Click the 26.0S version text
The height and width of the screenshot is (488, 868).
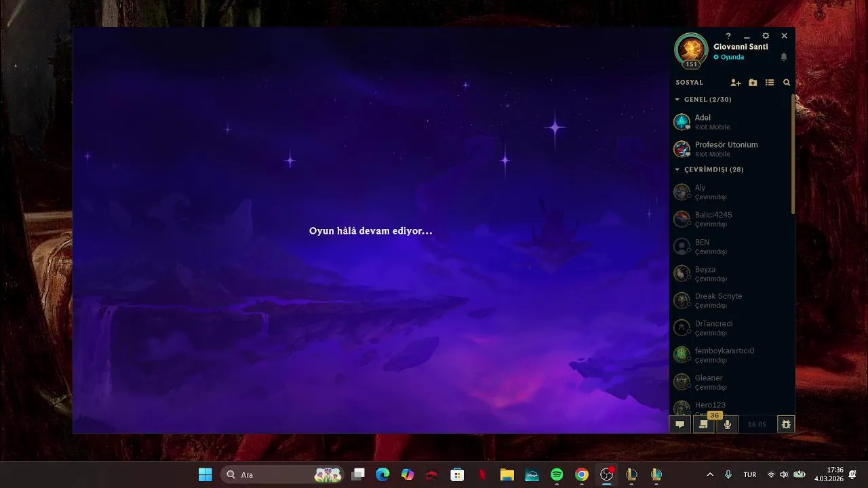[757, 425]
